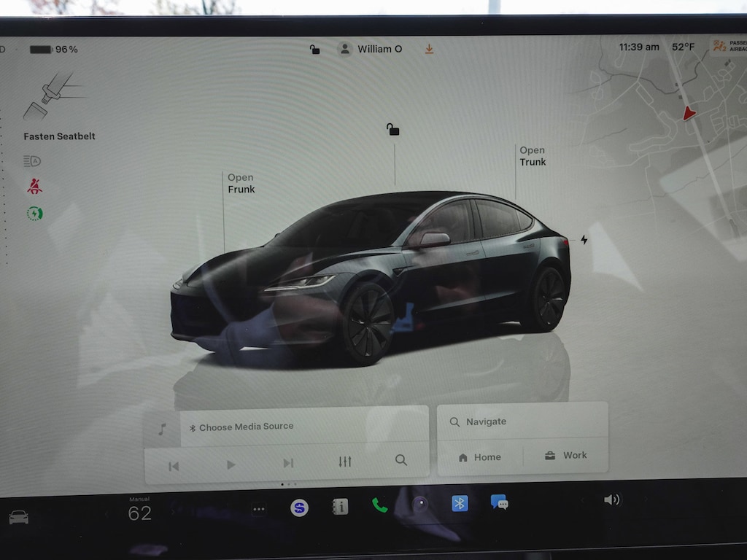Open the Messages chat bubble app
Screen dimensions: 747x560
500,502
